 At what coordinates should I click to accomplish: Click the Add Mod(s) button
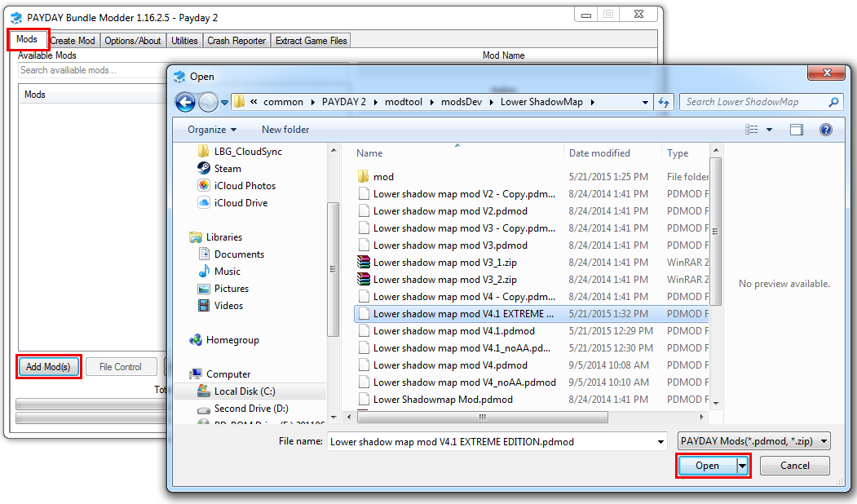(49, 367)
